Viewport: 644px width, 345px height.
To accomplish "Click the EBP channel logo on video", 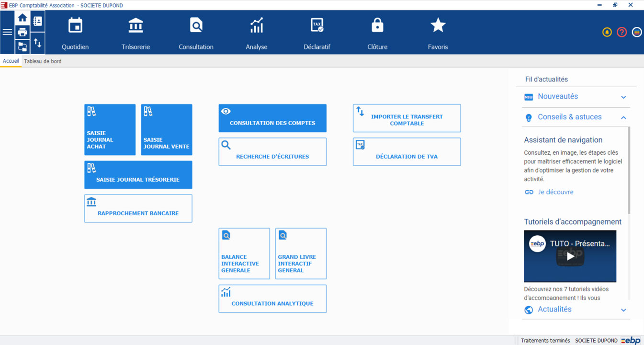I will click(x=537, y=243).
